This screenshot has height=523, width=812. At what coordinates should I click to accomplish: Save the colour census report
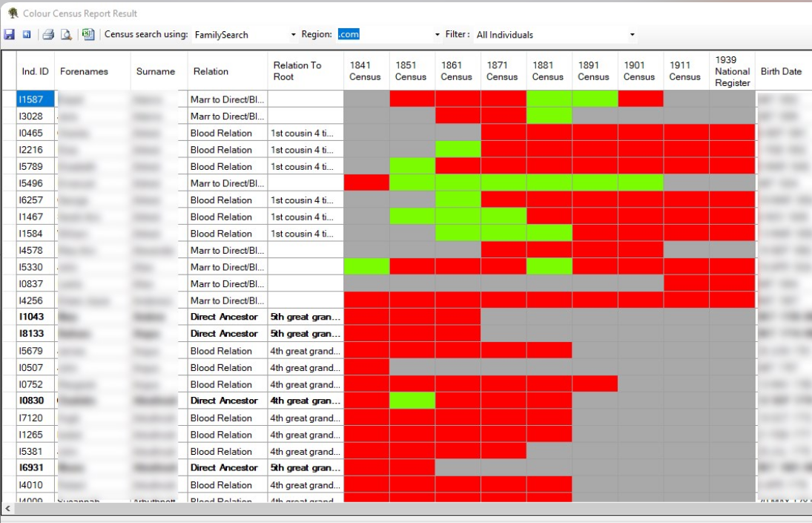pyautogui.click(x=9, y=34)
